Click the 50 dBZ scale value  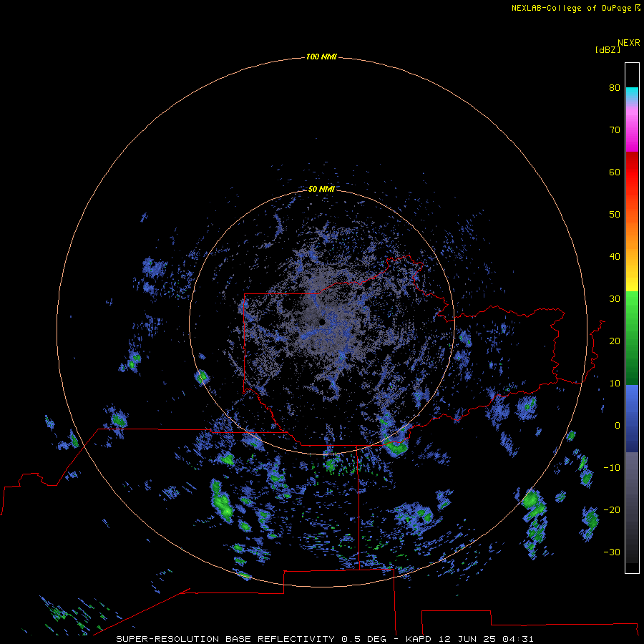(615, 215)
